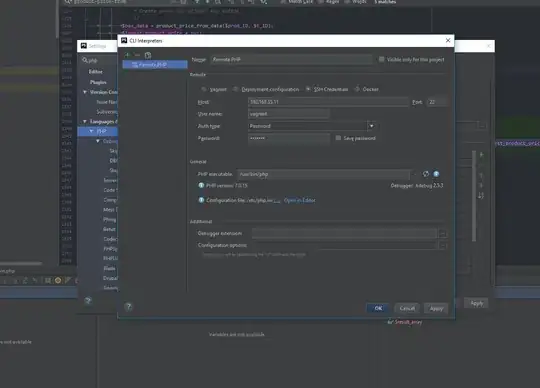Show phpinfo using the blue info icon

click(x=436, y=174)
